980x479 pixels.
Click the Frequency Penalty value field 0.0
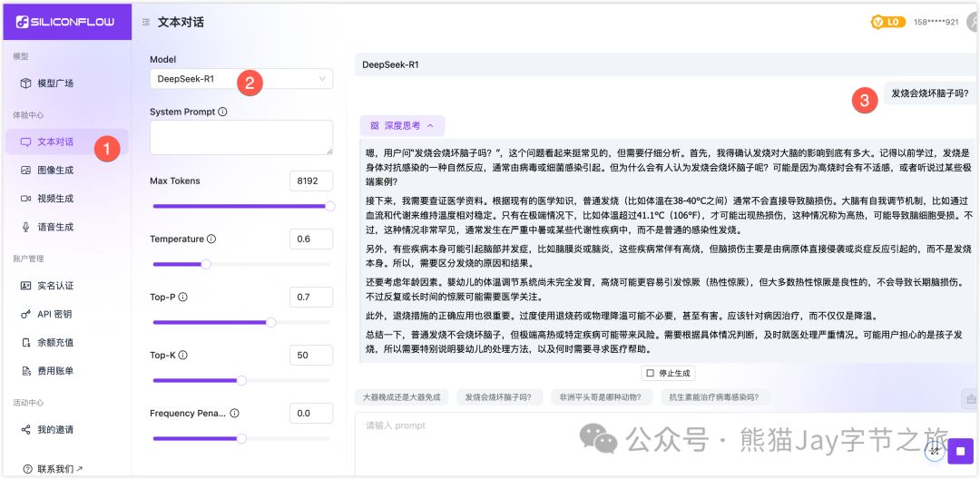tap(311, 414)
